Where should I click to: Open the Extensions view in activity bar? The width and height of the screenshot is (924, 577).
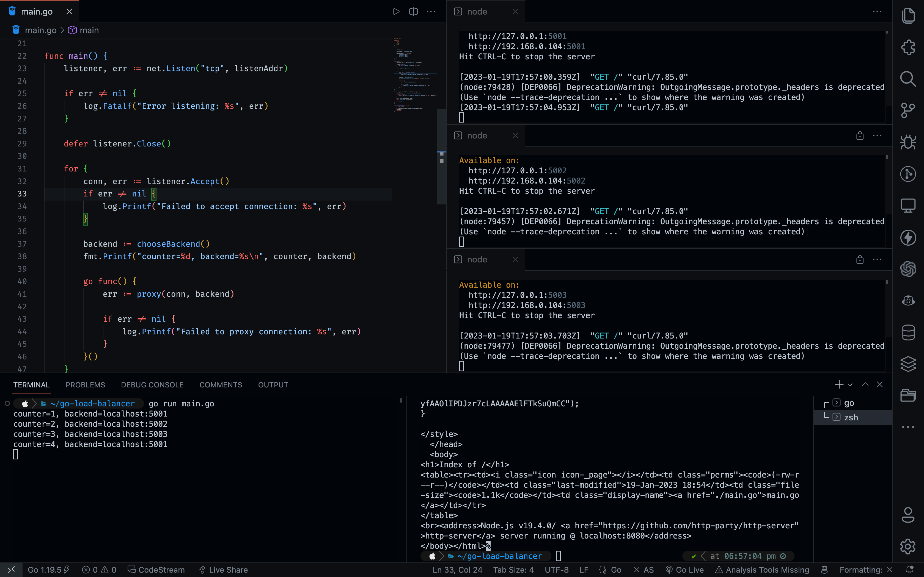[908, 47]
